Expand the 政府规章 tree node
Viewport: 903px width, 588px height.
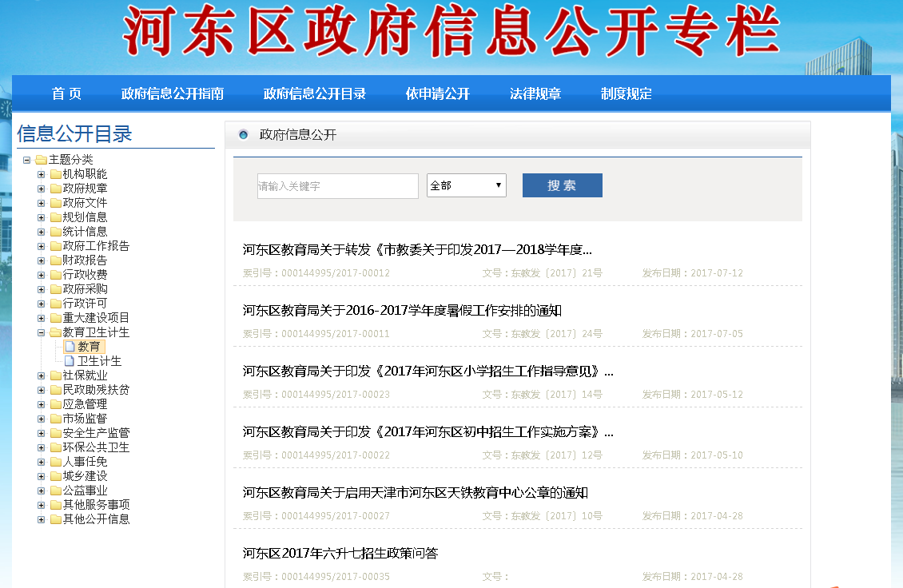(41, 189)
